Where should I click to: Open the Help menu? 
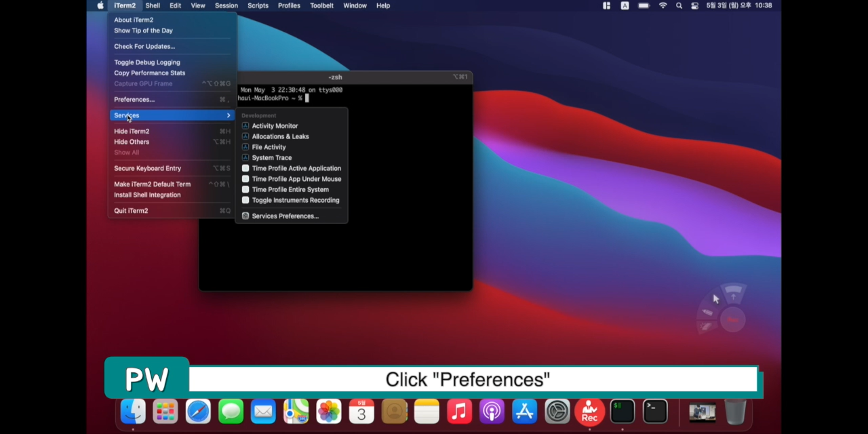[383, 5]
